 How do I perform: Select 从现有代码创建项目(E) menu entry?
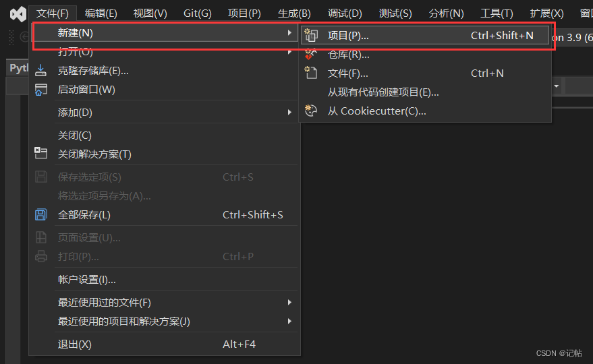tap(383, 92)
